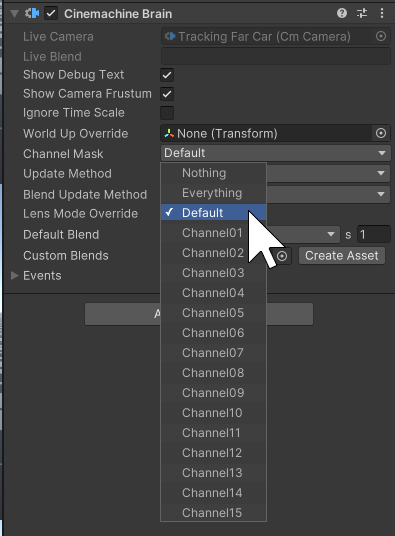Select Channel03 from the list

click(214, 273)
